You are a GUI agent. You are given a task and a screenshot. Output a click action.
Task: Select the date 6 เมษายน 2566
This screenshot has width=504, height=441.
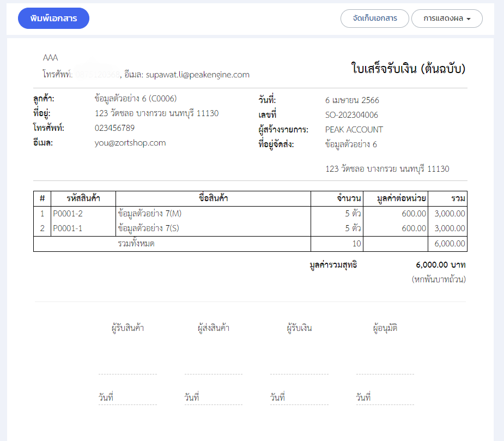point(352,100)
